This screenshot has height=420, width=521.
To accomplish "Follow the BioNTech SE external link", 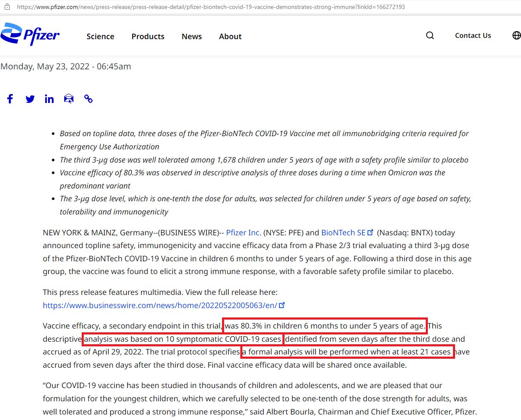I will coord(347,232).
